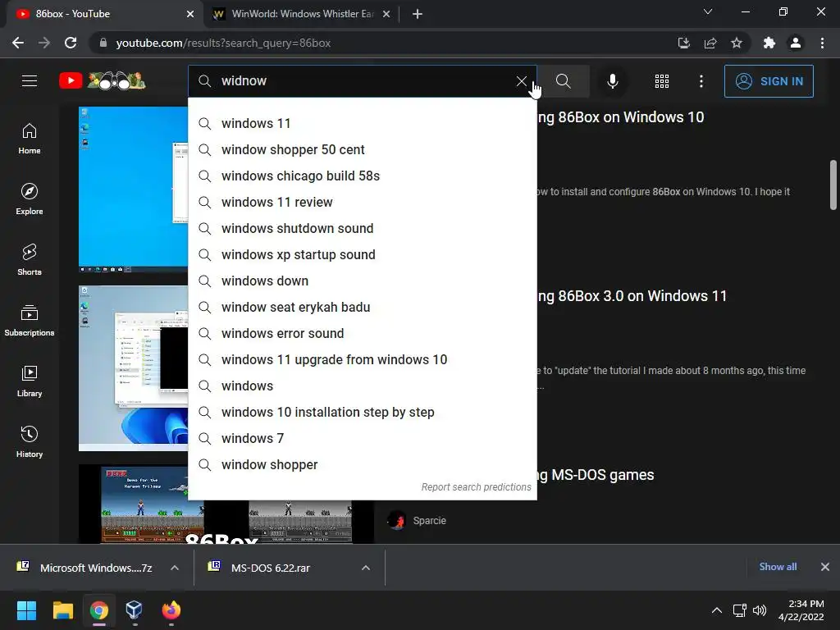Open the 86Box 3.0 on Windows 11 thumbnail
The height and width of the screenshot is (630, 840).
[x=133, y=368]
